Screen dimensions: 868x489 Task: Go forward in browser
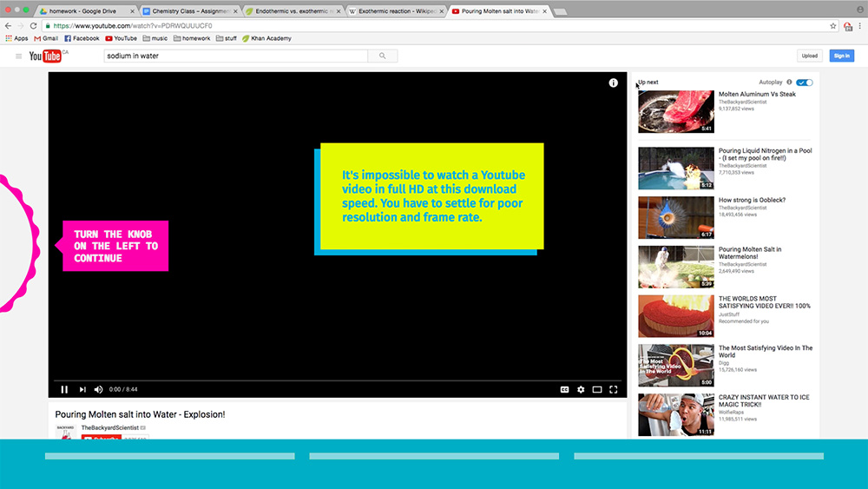(21, 25)
